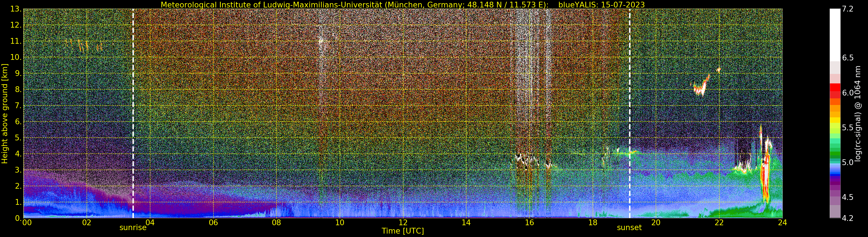Click the time axis tick label 22
This screenshot has width=868, height=237.
[x=719, y=222]
